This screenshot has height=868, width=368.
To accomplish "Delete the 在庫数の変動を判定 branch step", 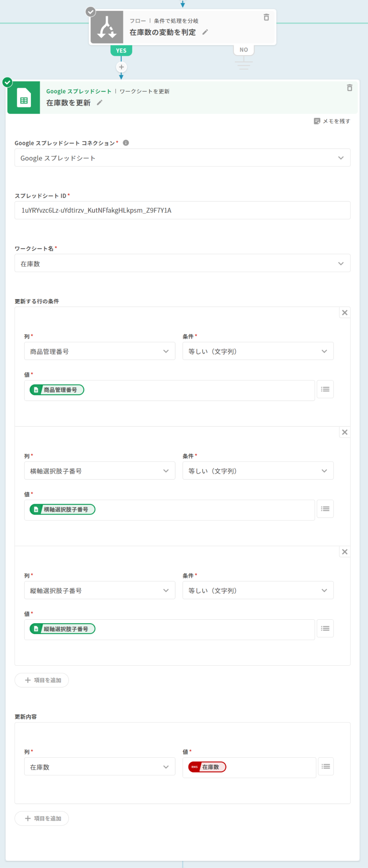I will point(266,17).
